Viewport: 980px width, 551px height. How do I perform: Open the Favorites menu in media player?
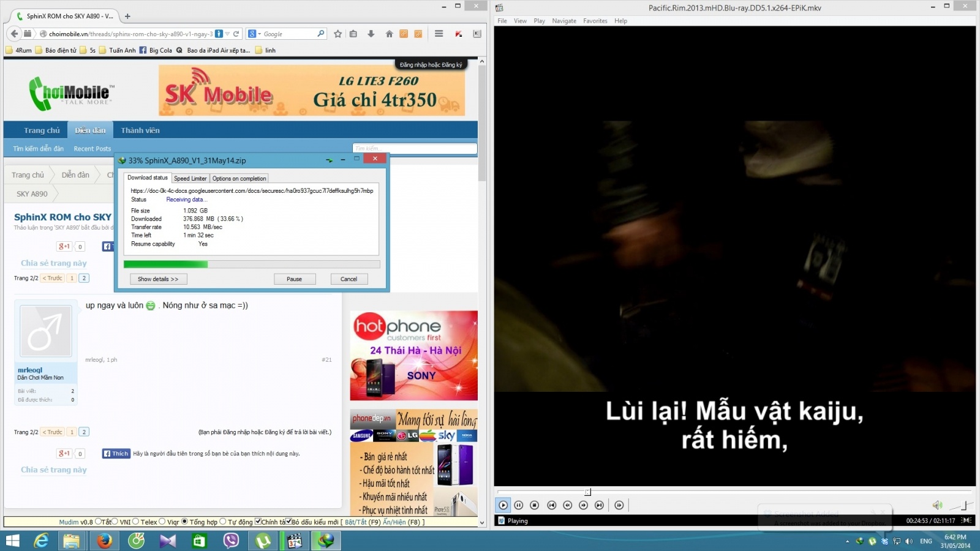(595, 21)
